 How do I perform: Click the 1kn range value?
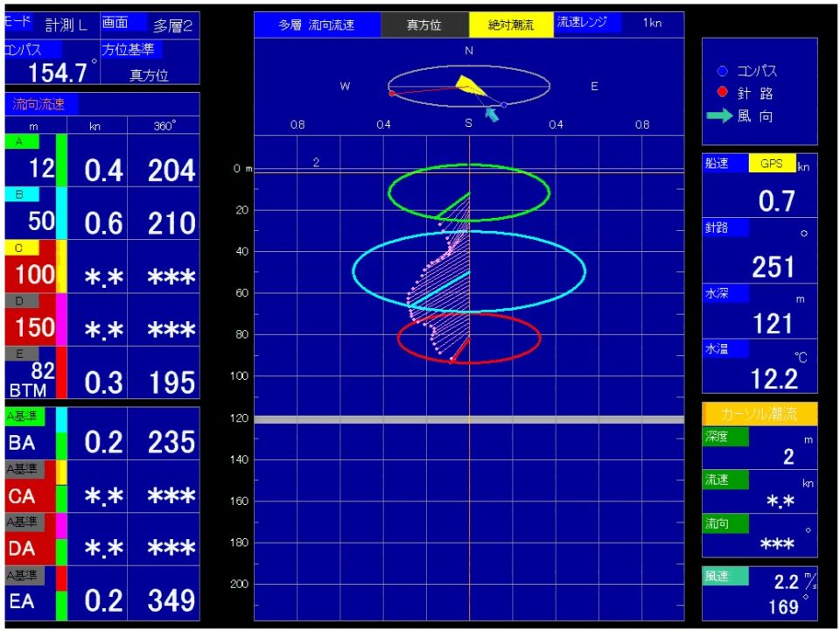[653, 23]
